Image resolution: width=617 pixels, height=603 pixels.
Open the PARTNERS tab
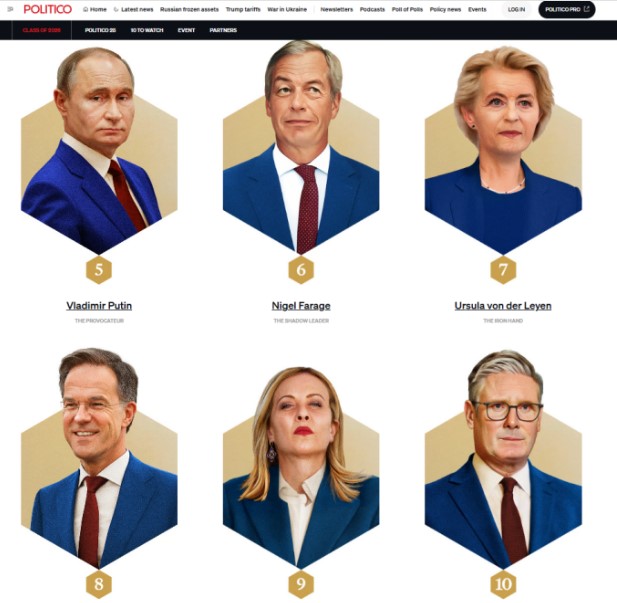click(x=223, y=30)
